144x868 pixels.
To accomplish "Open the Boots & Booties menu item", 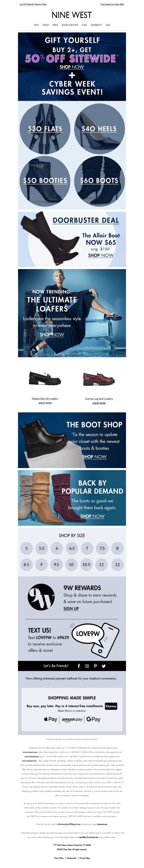I will point(70,25).
